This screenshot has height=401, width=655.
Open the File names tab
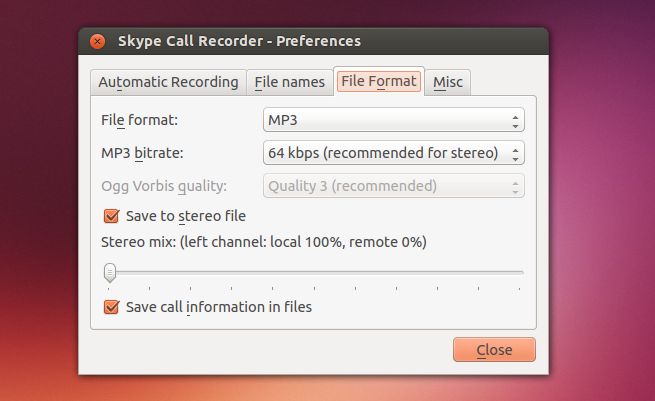[289, 82]
